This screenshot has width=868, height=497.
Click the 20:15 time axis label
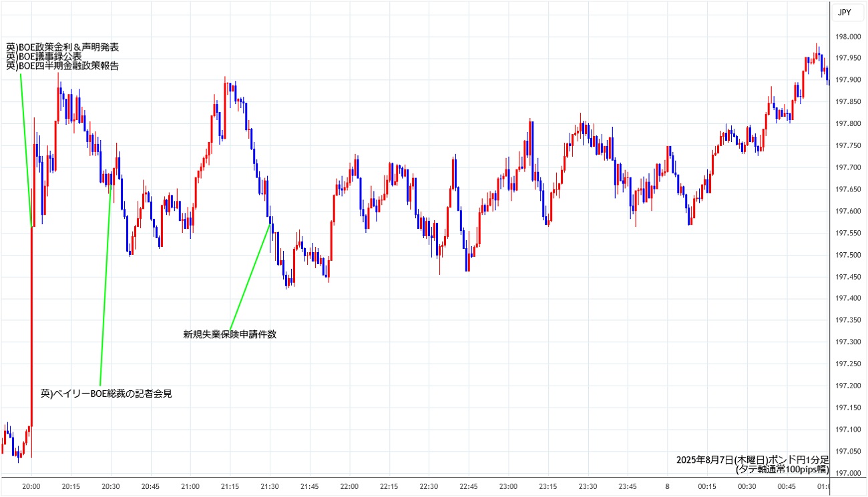(x=71, y=486)
